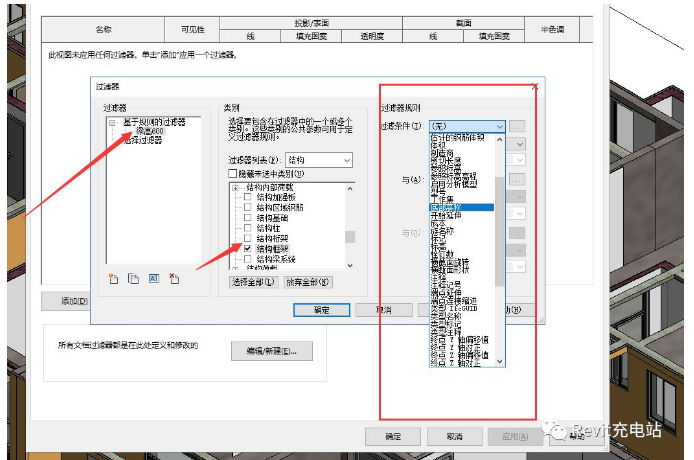Choose 启用分析模型 in the parameter list
This screenshot has height=460, width=694.
click(454, 184)
